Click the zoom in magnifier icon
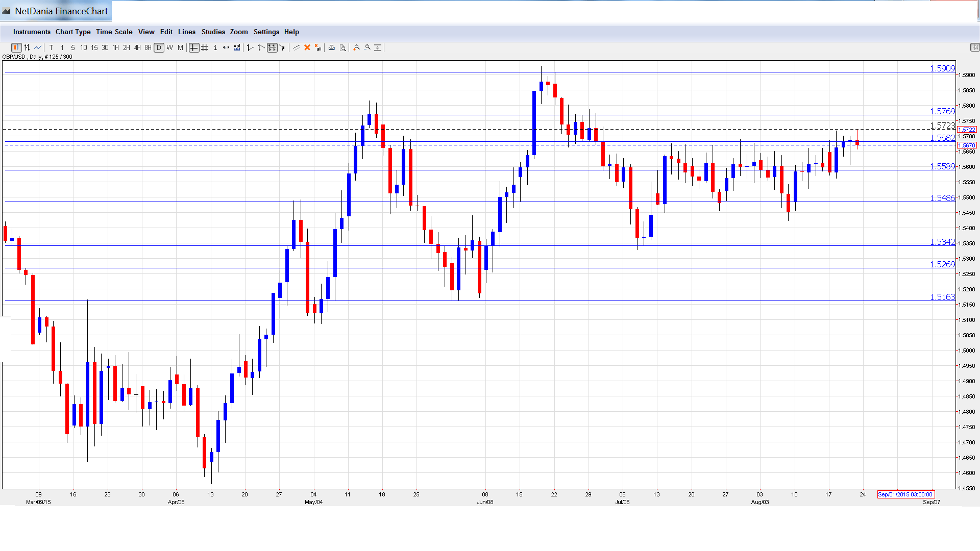The width and height of the screenshot is (980, 551). tap(357, 47)
